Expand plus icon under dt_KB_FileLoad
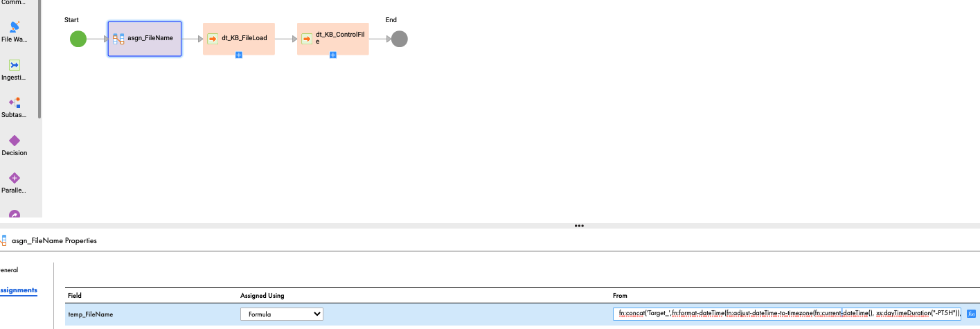980x329 pixels. click(x=239, y=55)
